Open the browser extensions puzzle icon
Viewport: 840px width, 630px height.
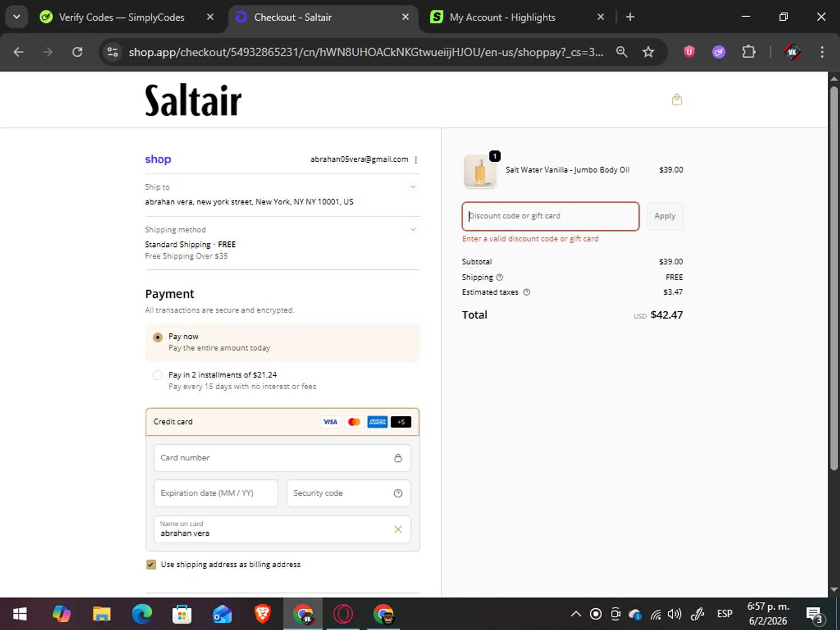(x=749, y=52)
